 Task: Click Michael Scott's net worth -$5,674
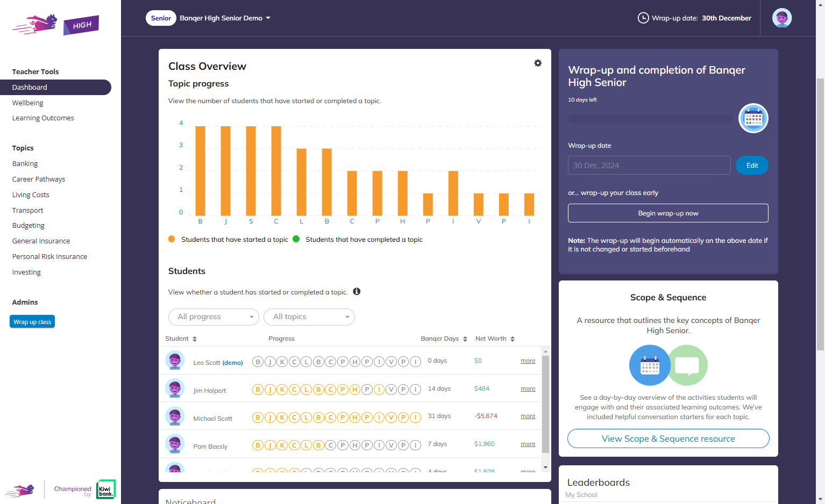point(486,416)
